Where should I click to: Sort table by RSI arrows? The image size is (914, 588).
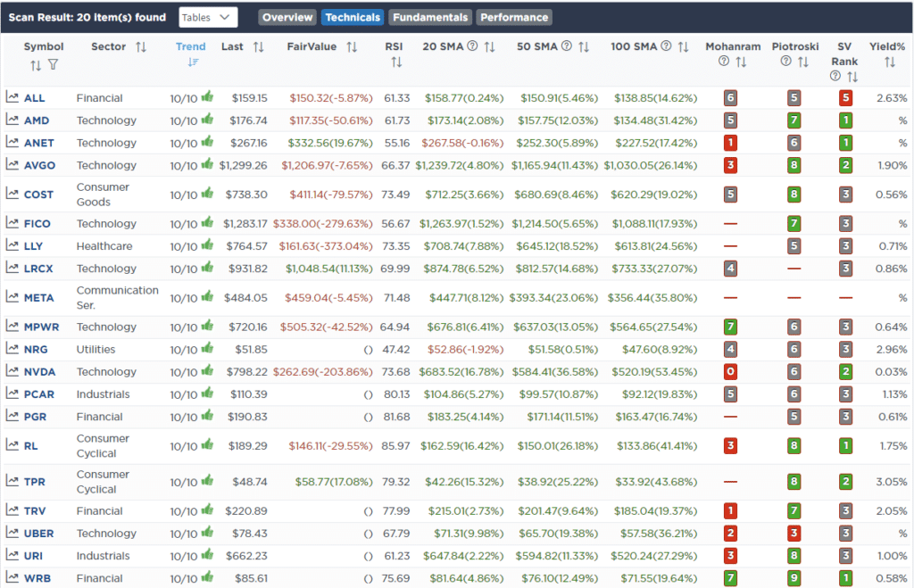click(x=396, y=62)
